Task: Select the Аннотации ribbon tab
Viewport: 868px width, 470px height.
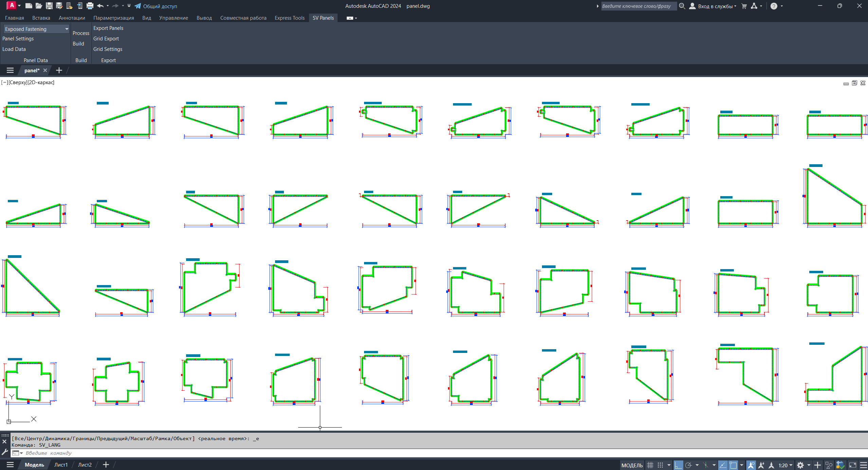Action: [x=72, y=18]
